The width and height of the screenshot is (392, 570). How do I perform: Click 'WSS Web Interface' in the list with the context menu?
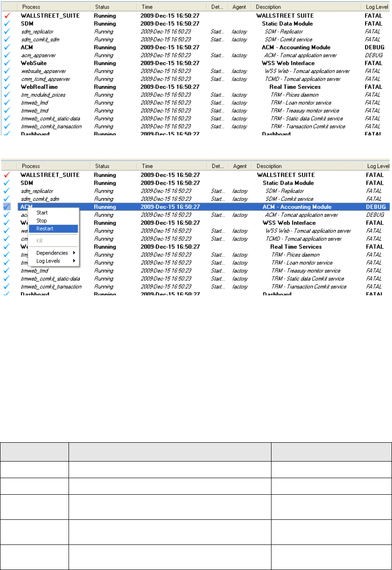pos(289,223)
